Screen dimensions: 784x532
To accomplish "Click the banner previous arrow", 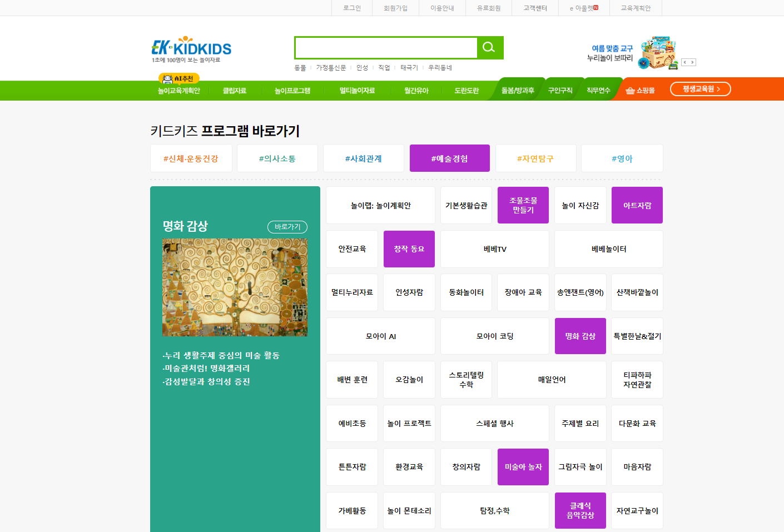I will pyautogui.click(x=685, y=62).
